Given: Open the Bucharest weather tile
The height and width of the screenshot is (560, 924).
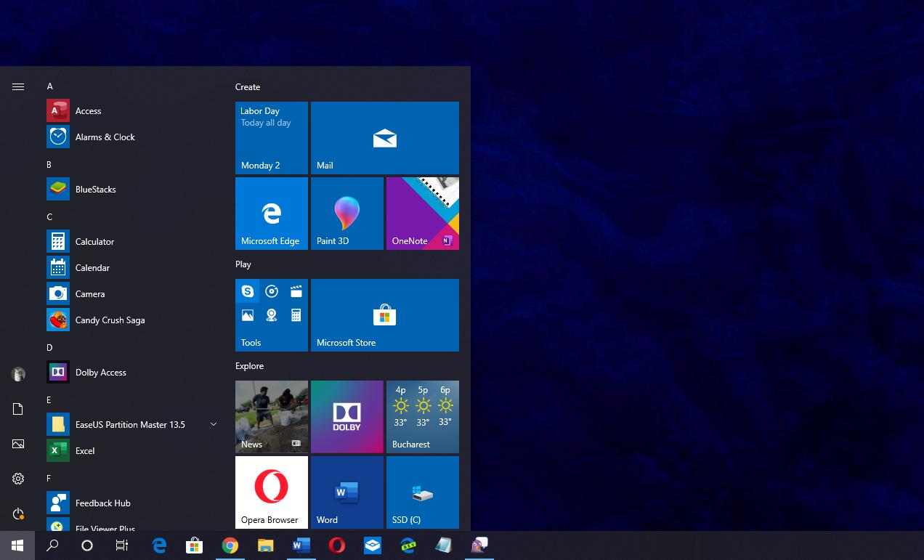Looking at the screenshot, I should (423, 417).
